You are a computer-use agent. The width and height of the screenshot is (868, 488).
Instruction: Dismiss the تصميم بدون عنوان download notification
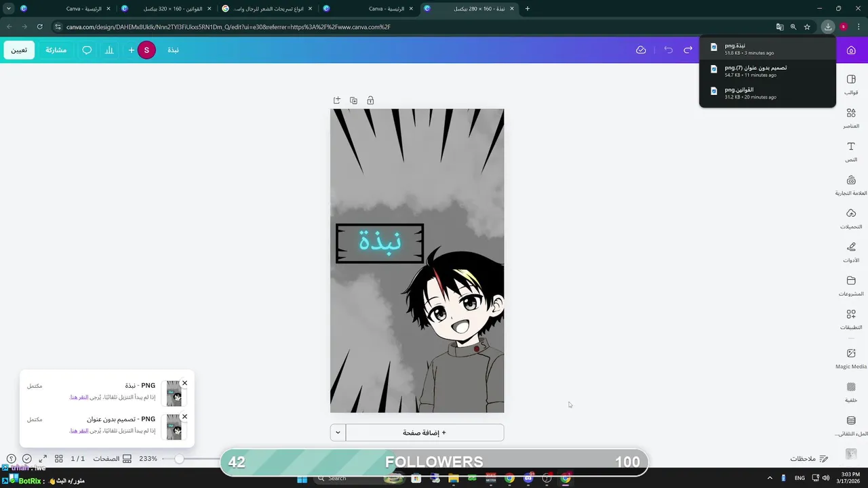click(184, 417)
